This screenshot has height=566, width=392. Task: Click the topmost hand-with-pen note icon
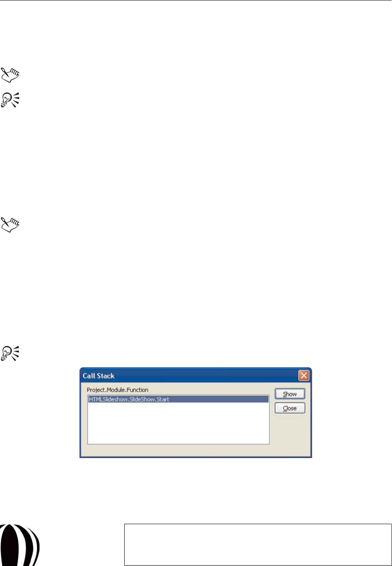tap(10, 74)
